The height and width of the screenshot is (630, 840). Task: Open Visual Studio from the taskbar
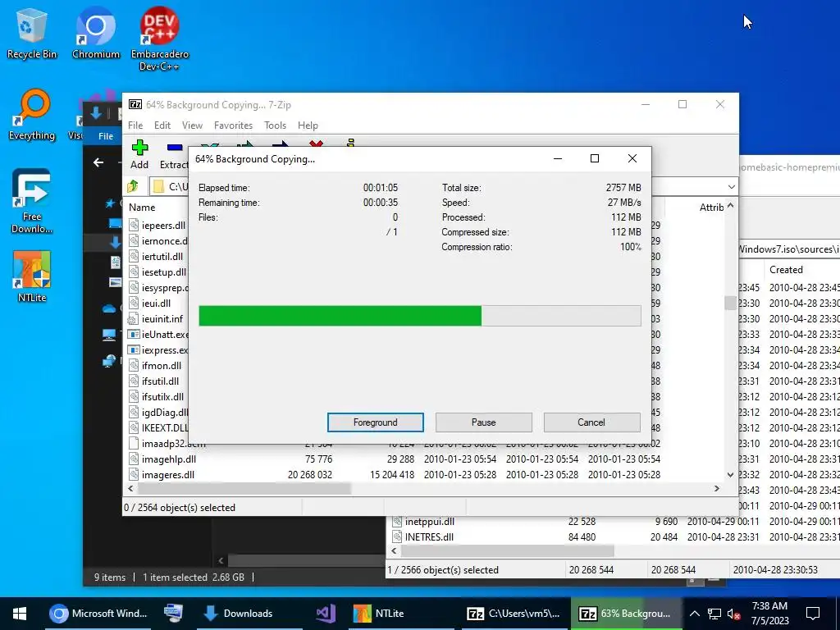click(x=326, y=614)
